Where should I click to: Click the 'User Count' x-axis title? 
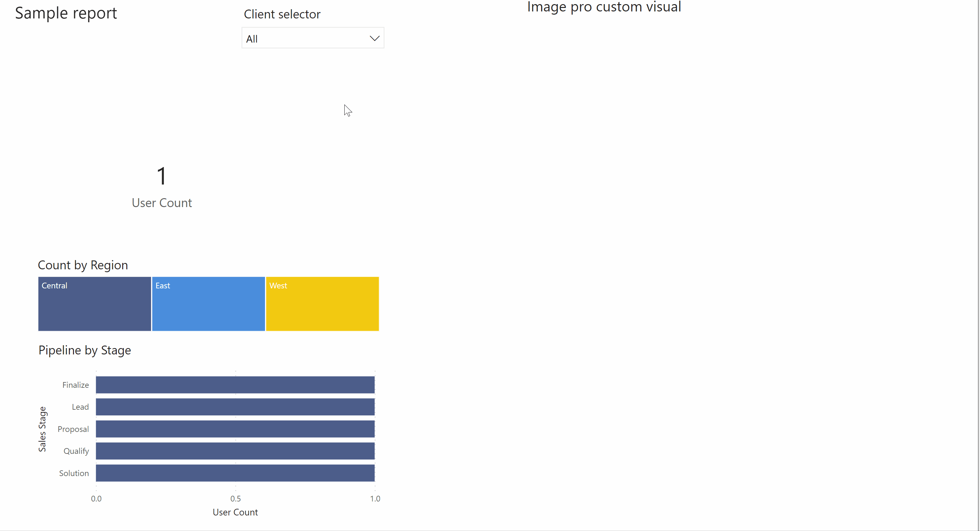pyautogui.click(x=235, y=512)
